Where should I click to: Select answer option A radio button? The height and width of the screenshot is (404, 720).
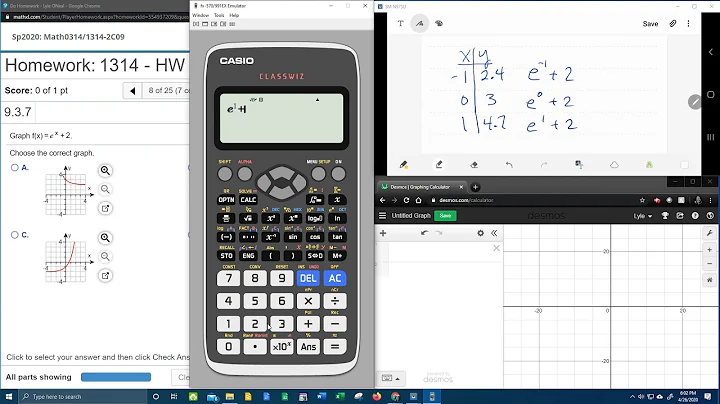(15, 168)
